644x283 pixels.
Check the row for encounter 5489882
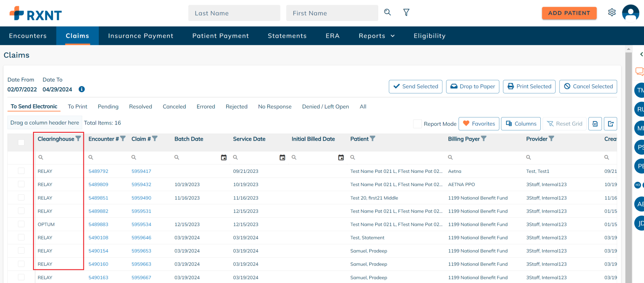(21, 211)
